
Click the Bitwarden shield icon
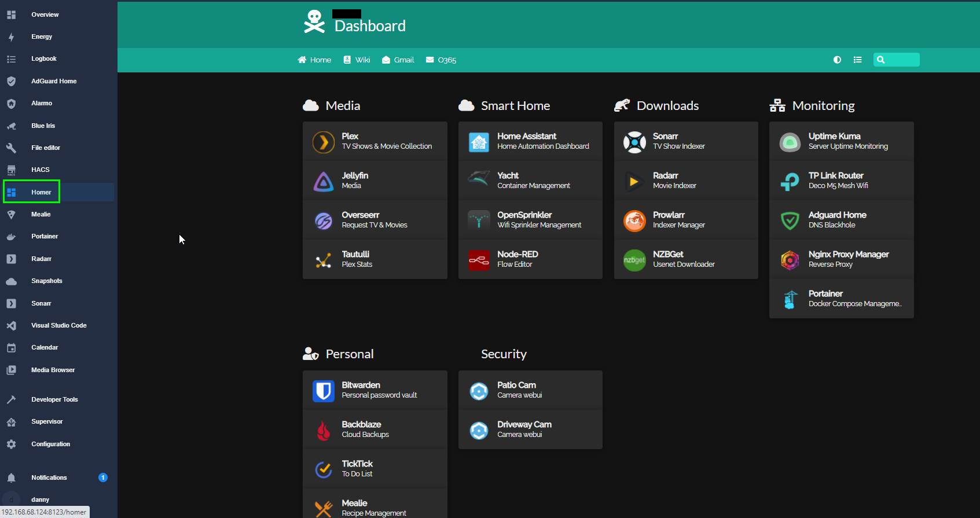coord(324,391)
